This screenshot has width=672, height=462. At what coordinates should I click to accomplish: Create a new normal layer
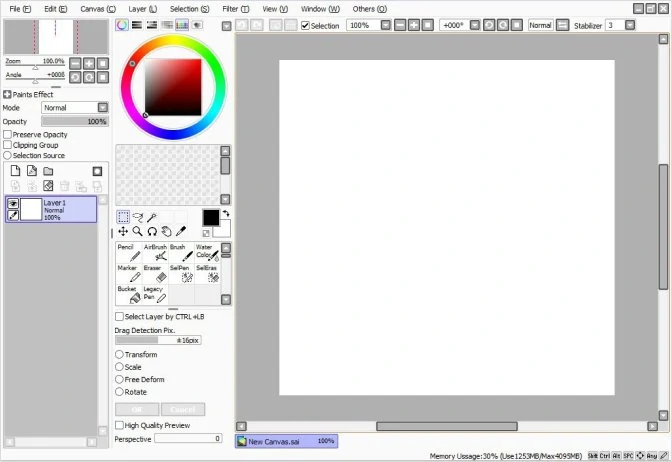coord(15,171)
